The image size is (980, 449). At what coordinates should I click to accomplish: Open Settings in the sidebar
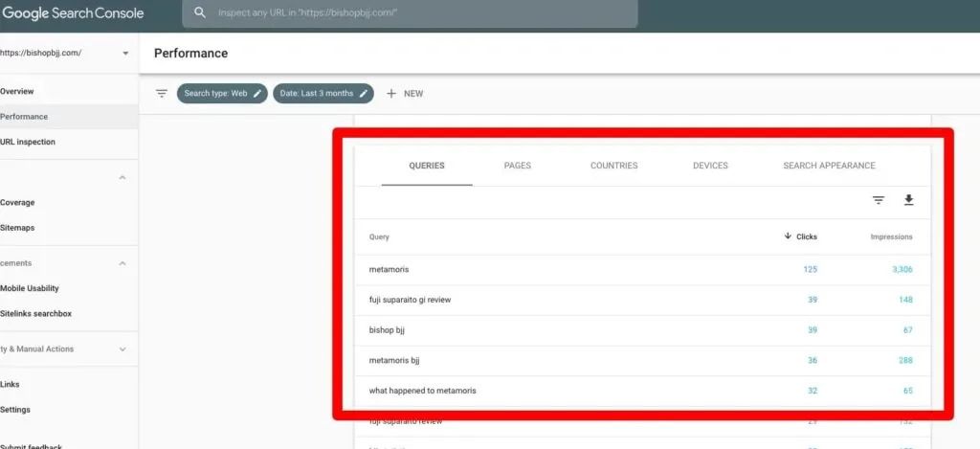coord(15,410)
